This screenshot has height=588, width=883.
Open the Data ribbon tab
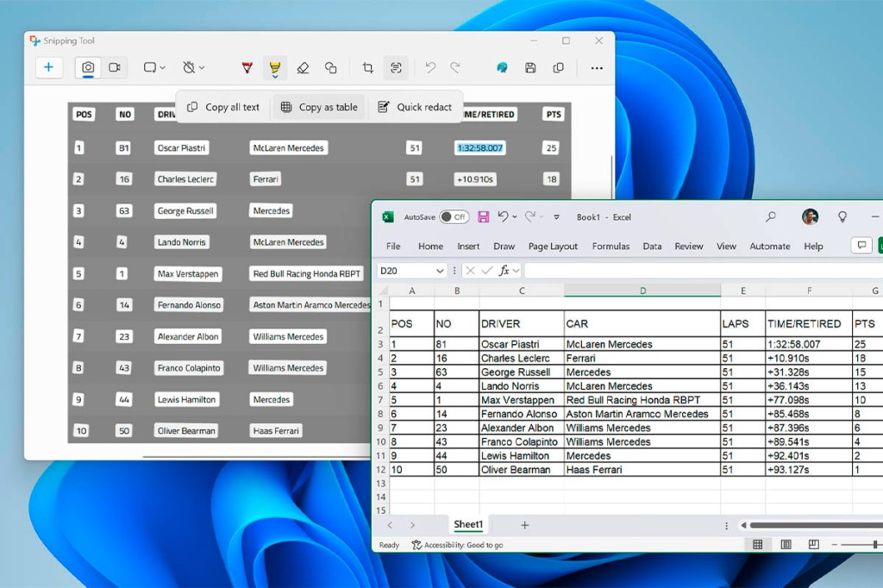(652, 246)
